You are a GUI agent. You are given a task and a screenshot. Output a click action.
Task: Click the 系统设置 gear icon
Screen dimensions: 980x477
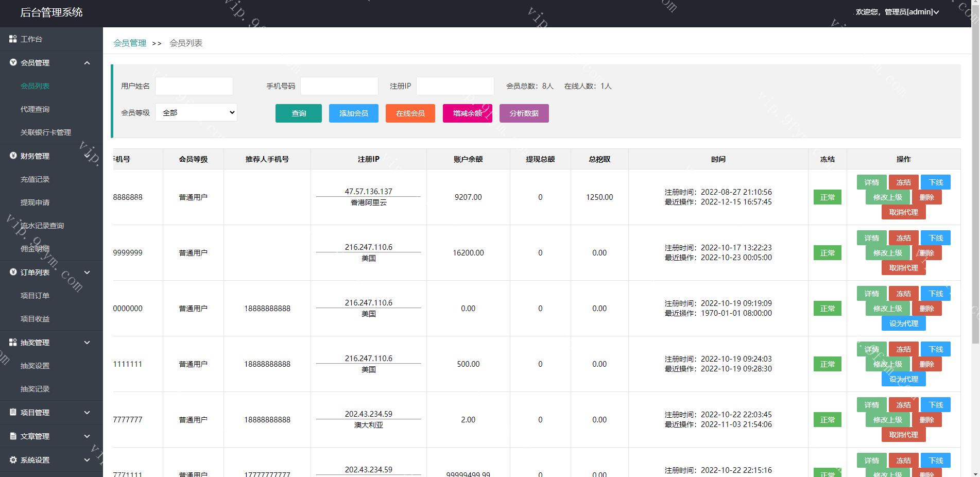point(13,459)
